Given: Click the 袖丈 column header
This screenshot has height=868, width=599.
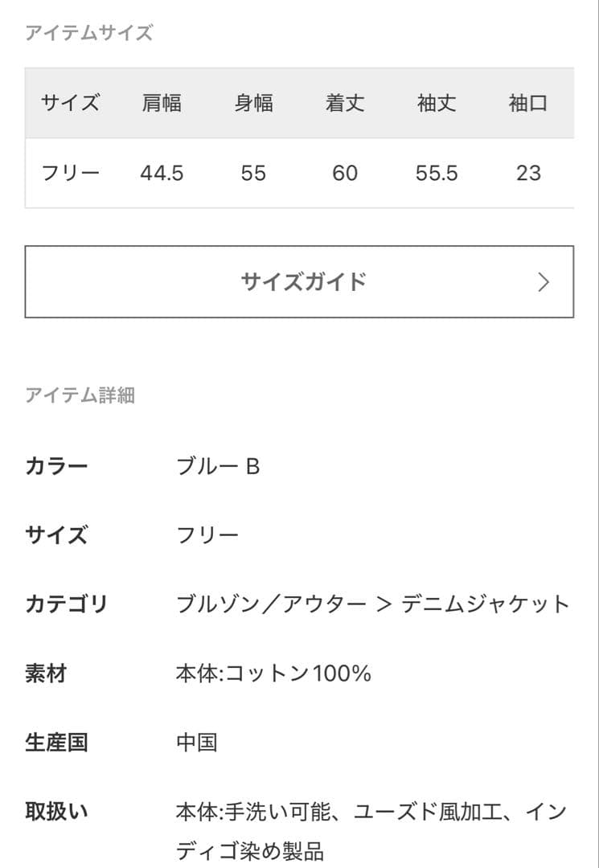Looking at the screenshot, I should click(x=437, y=102).
